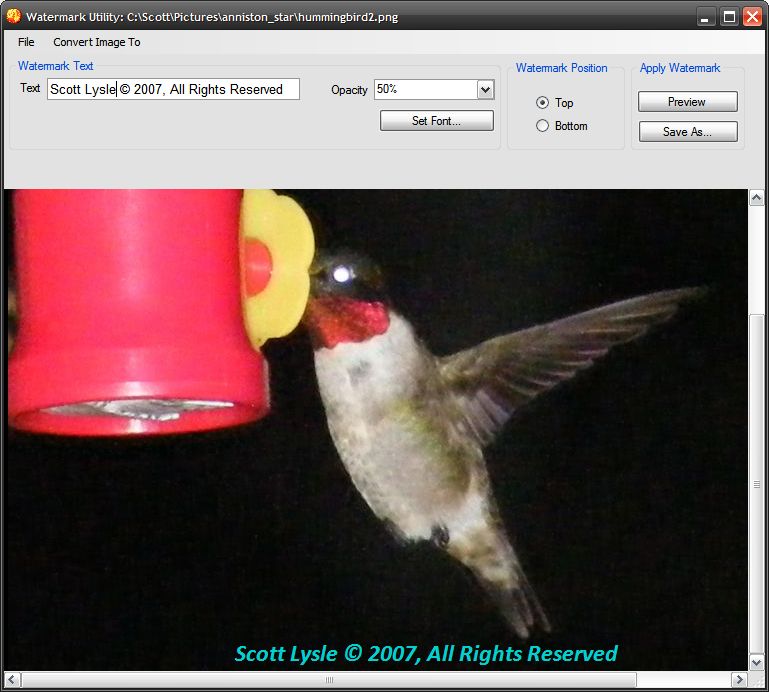Select the Bottom position radio button
Viewport: 769px width, 692px height.
tap(542, 126)
